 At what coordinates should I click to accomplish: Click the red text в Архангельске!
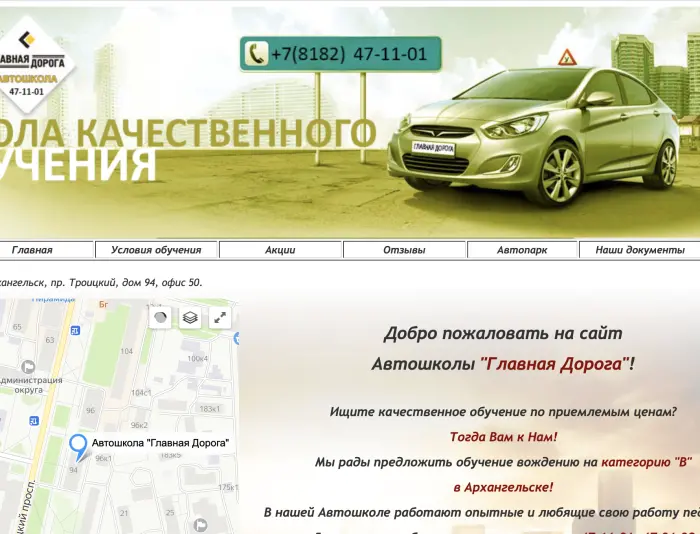pyautogui.click(x=503, y=487)
